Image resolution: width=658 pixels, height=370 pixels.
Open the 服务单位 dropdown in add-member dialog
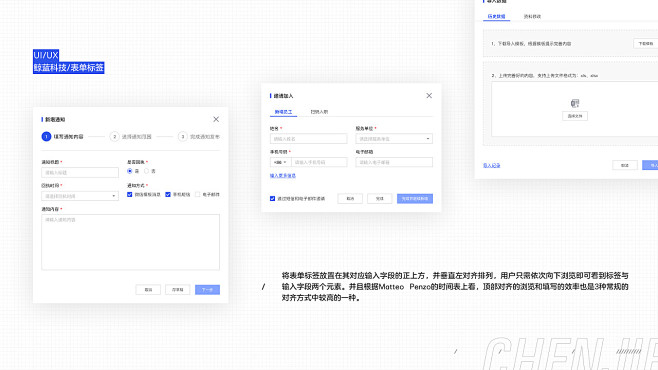(394, 138)
